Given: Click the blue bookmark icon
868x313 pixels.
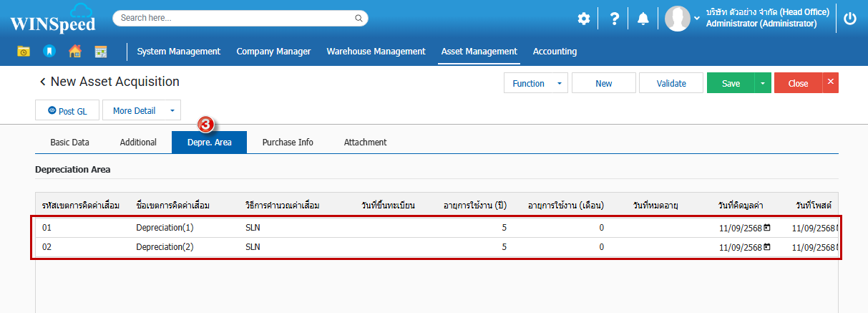Looking at the screenshot, I should point(49,52).
